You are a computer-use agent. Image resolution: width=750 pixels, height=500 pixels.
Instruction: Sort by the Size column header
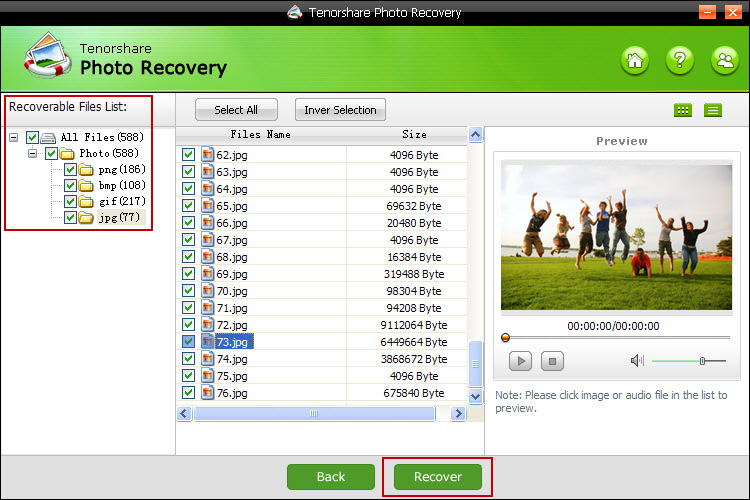tap(414, 134)
